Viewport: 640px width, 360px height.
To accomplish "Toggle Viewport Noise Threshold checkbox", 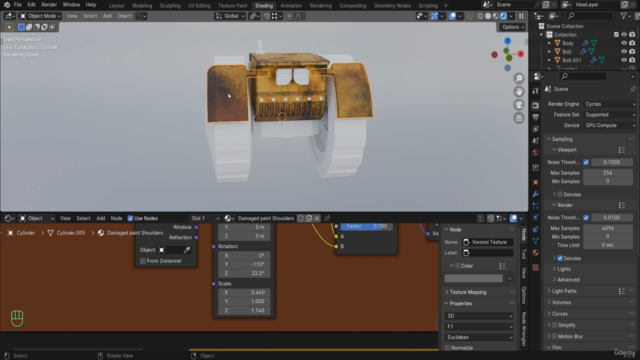I will click(586, 162).
